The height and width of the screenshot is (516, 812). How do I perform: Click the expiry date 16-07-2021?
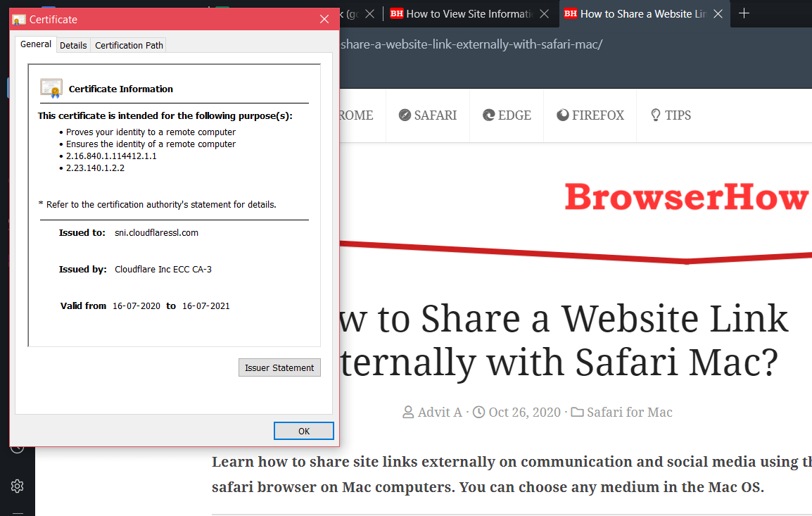[x=205, y=306]
